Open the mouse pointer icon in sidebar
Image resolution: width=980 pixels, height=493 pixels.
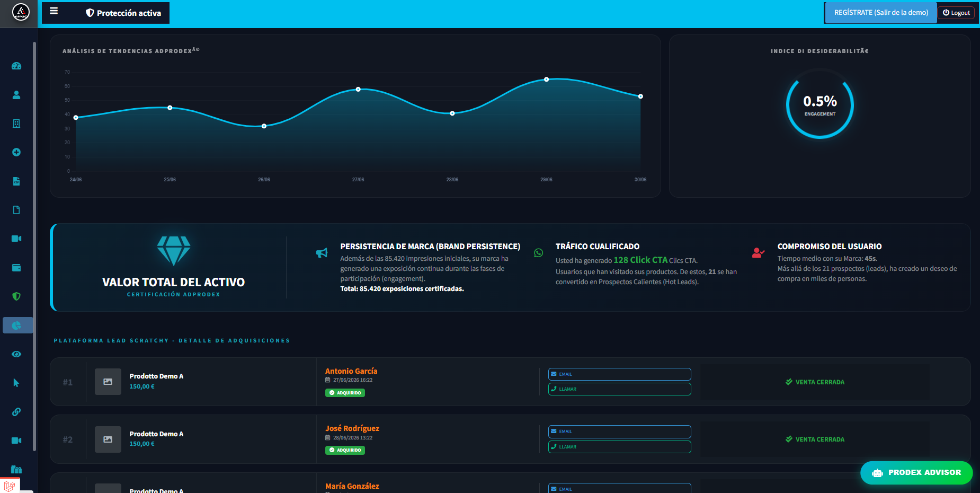[16, 383]
